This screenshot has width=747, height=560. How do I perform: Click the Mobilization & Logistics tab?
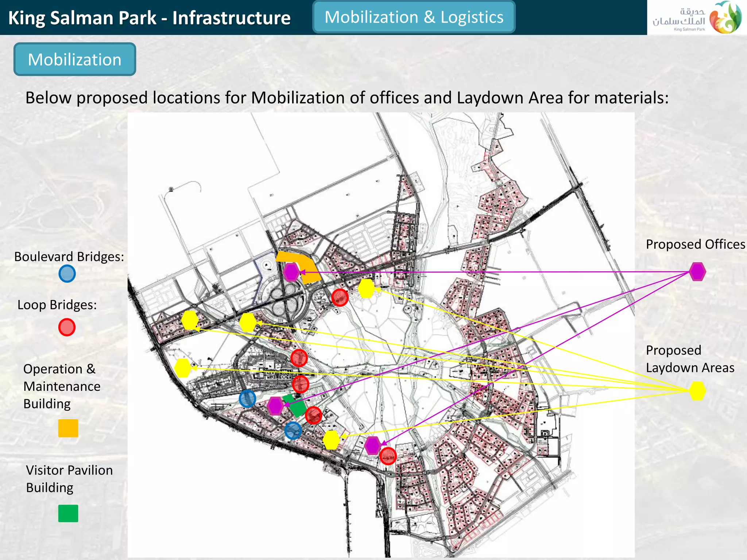click(414, 17)
